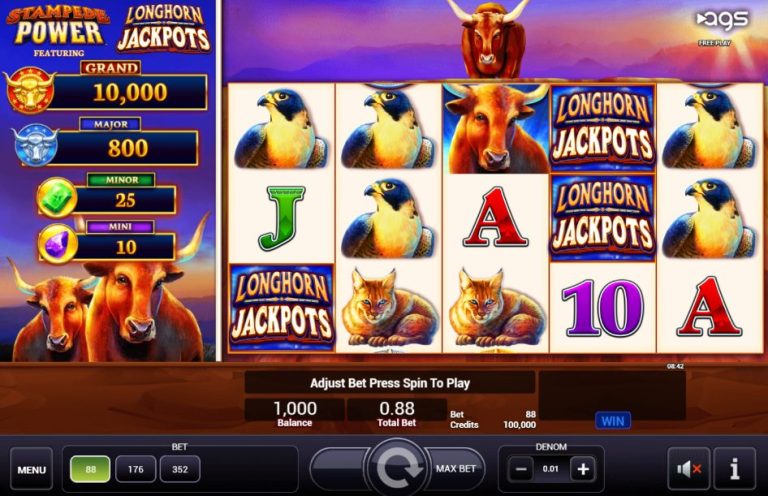Click the MAX BET button
Viewport: 768px width, 496px height.
coord(456,469)
